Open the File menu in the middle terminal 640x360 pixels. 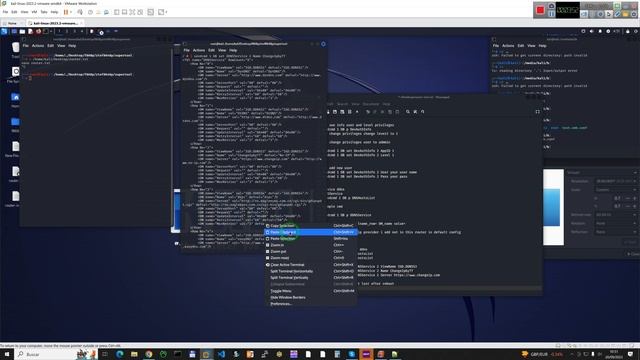[187, 50]
